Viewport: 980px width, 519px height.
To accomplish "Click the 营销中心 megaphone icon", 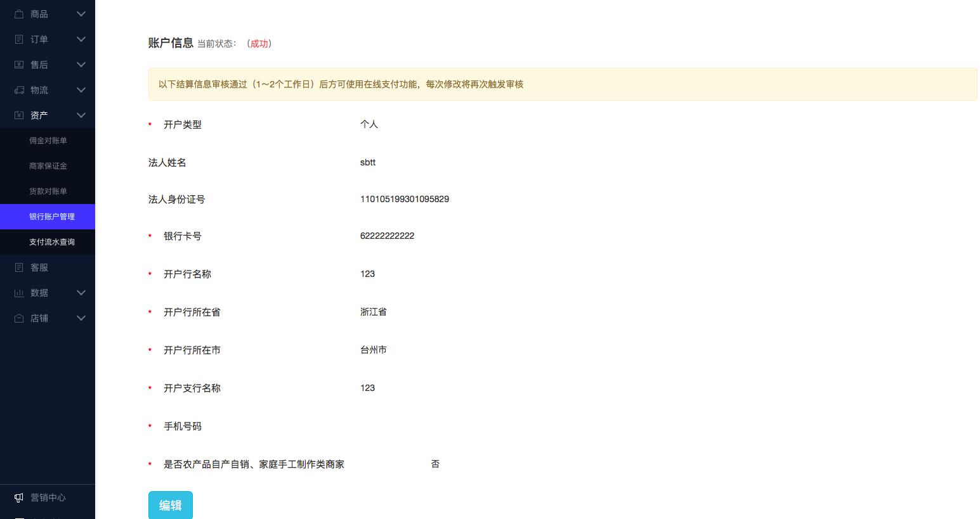I will [x=19, y=497].
